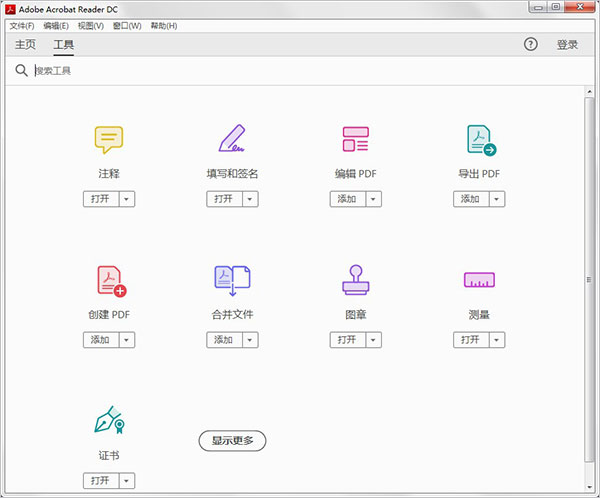This screenshot has height=498, width=600.
Task: Select the 合并文件 tool icon
Action: 232,280
